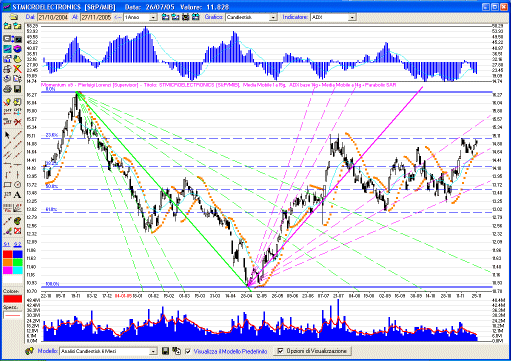This screenshot has width=511, height=361.
Task: Click the light bulb crossed-out icon
Action: coord(7,102)
